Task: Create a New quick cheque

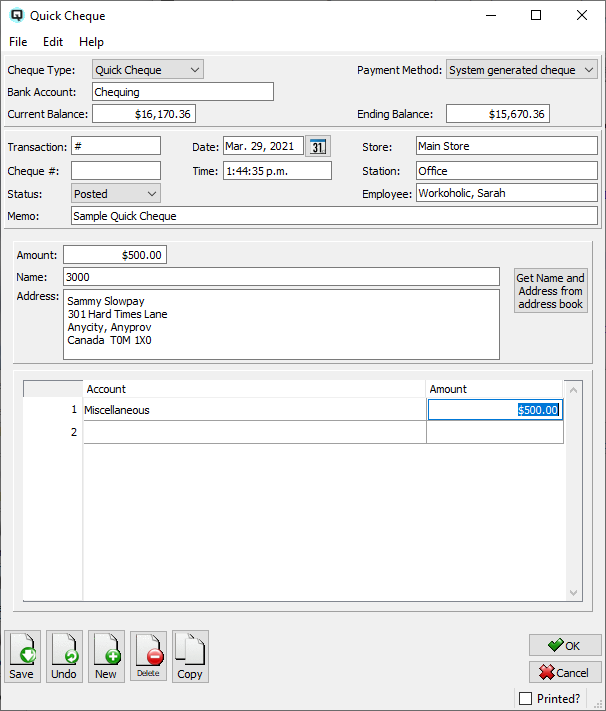Action: tap(106, 656)
